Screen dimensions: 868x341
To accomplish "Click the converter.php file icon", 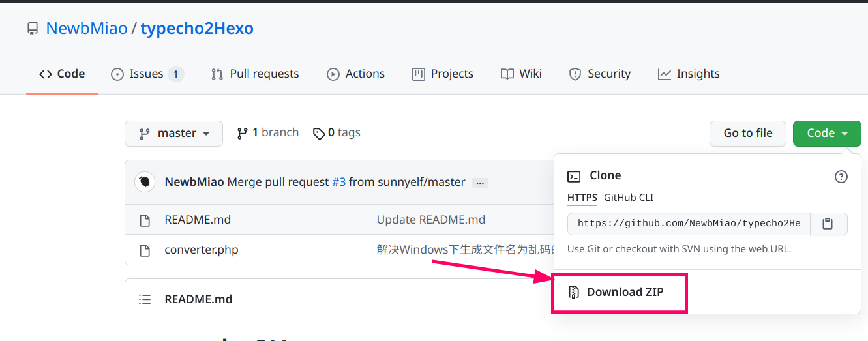I will coord(145,250).
